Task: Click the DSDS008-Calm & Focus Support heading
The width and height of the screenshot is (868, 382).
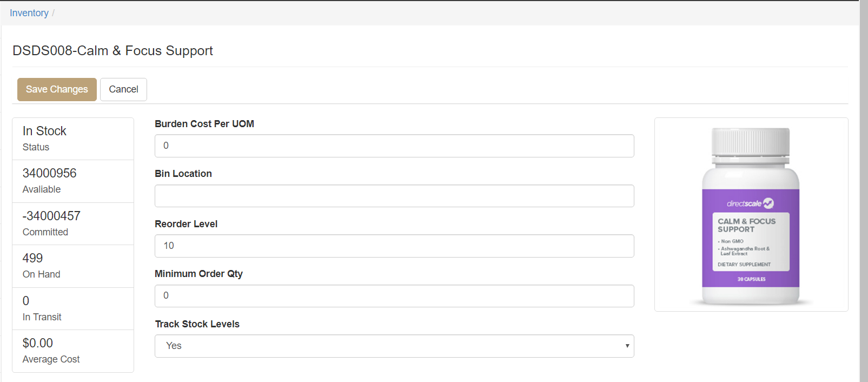Action: (x=112, y=51)
